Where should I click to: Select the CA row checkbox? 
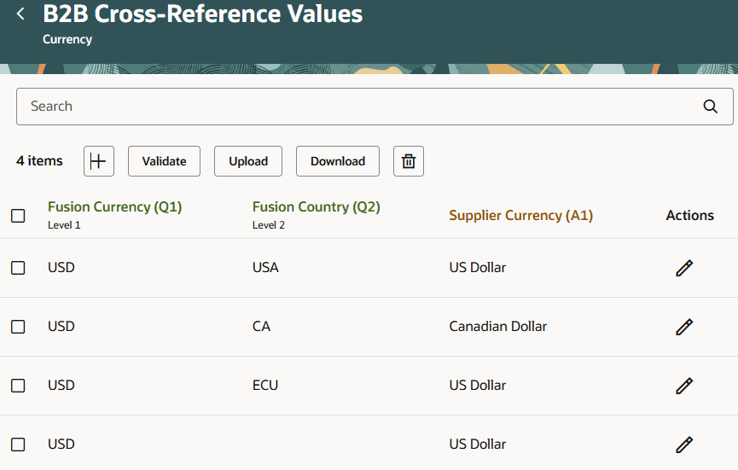[x=18, y=327]
